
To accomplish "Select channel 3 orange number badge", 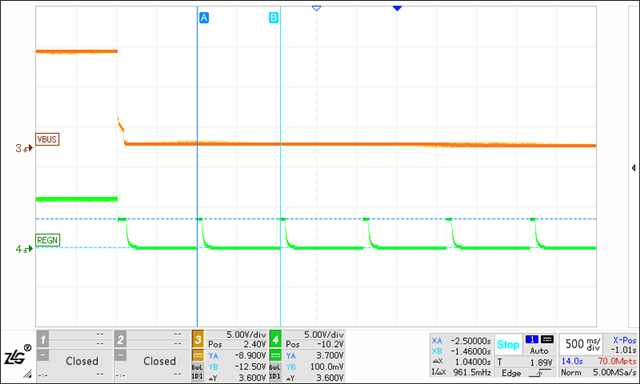I will (198, 339).
